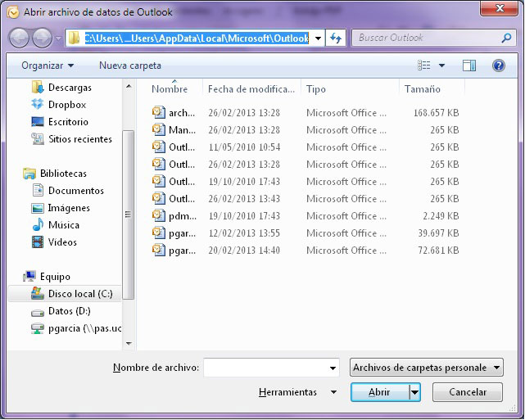Open the recent pages dropdown beside forward arrow
The width and height of the screenshot is (525, 420).
58,38
